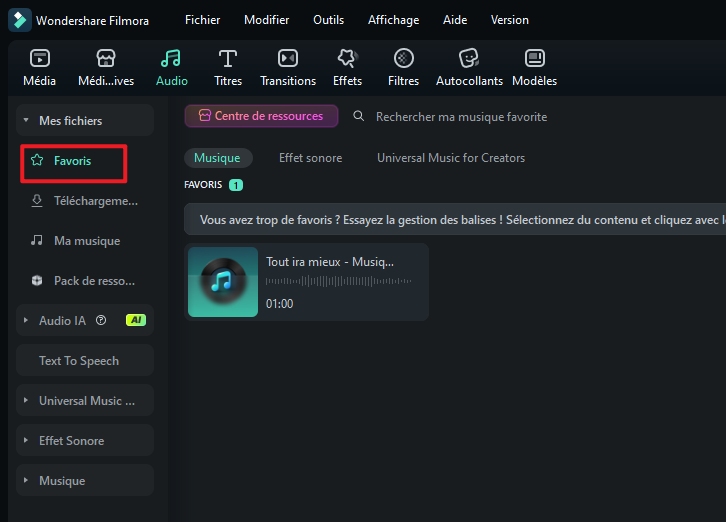Open the Transitions icon
Viewport: 726px width, 522px height.
coord(288,58)
